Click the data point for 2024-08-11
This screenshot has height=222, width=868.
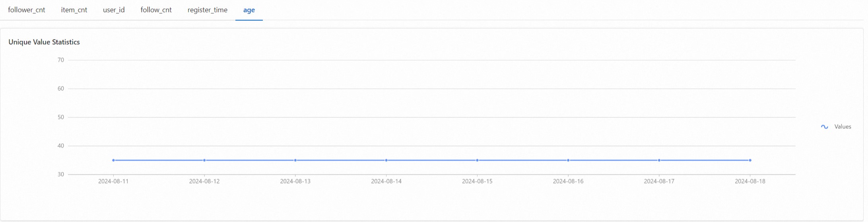[113, 160]
